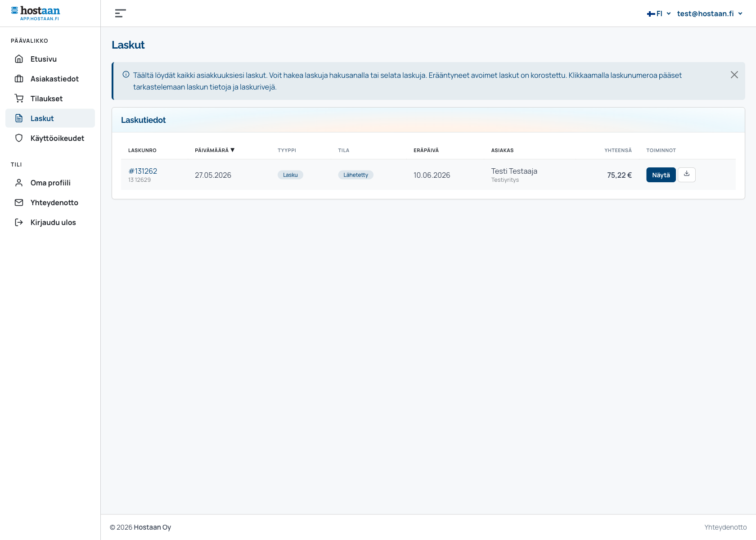Sort by Päivämäärä column header
The height and width of the screenshot is (540, 756).
coord(215,150)
